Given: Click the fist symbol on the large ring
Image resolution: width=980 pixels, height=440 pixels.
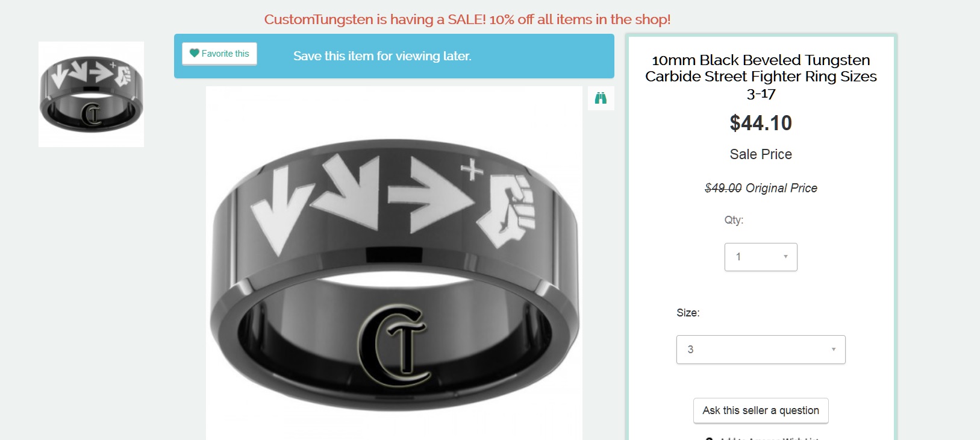Looking at the screenshot, I should [x=506, y=210].
